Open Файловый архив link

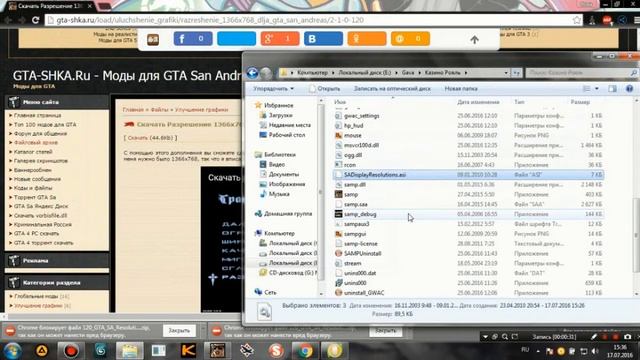click(36, 142)
